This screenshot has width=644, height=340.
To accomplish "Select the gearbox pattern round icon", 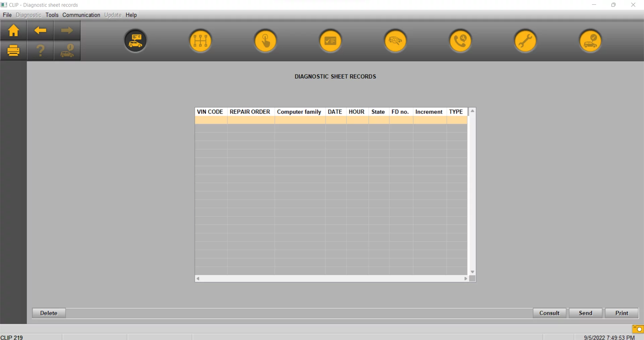I will 200,41.
